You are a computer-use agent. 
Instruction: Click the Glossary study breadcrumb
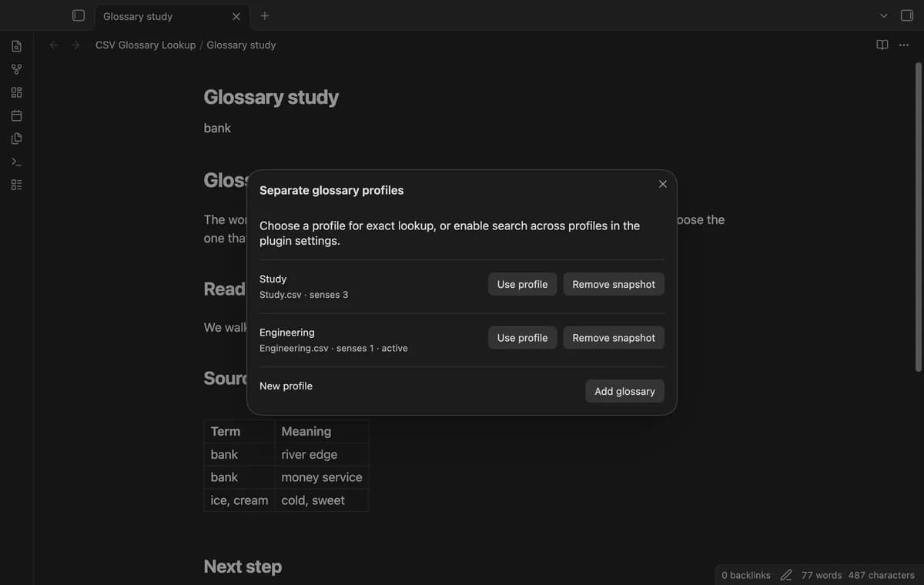(x=241, y=45)
